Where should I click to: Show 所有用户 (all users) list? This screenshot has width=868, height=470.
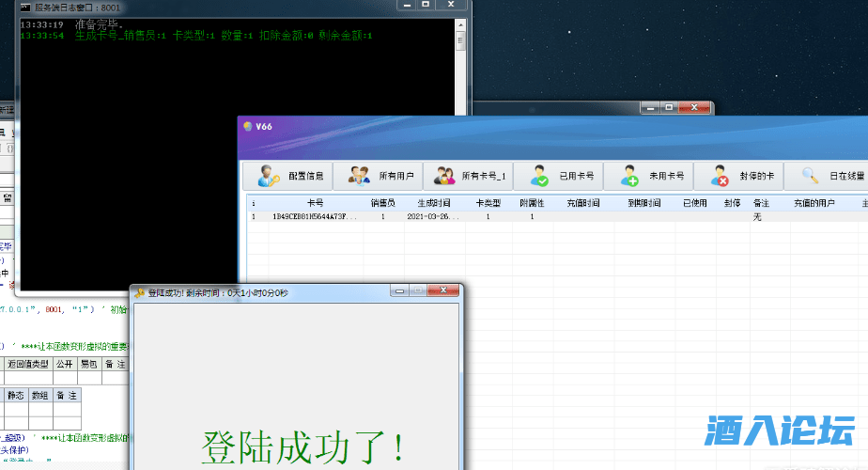click(378, 176)
